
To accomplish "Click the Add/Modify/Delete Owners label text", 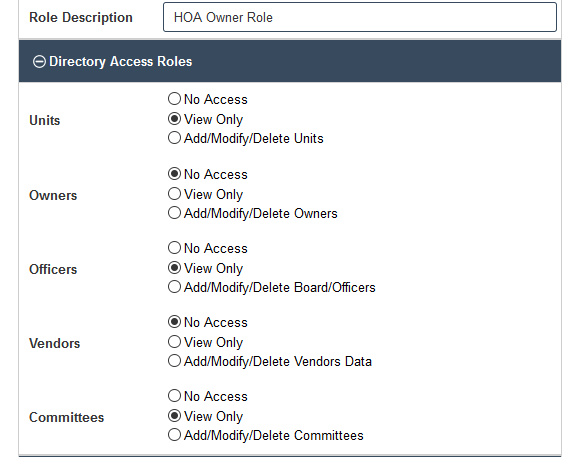I will [261, 213].
